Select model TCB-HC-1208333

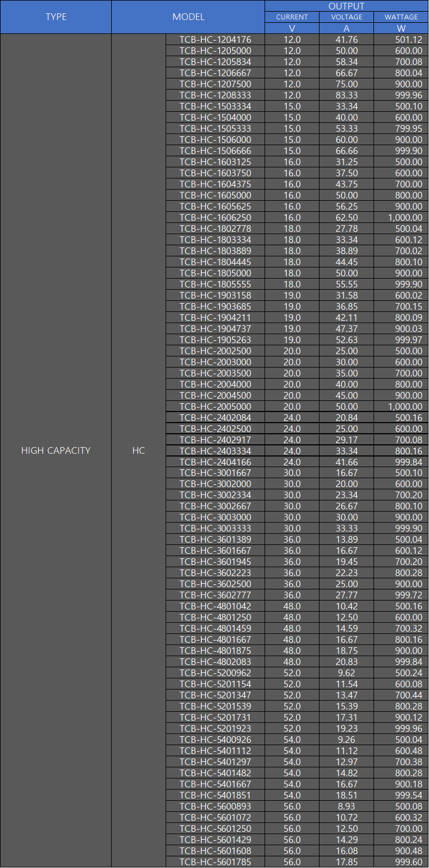(x=215, y=95)
